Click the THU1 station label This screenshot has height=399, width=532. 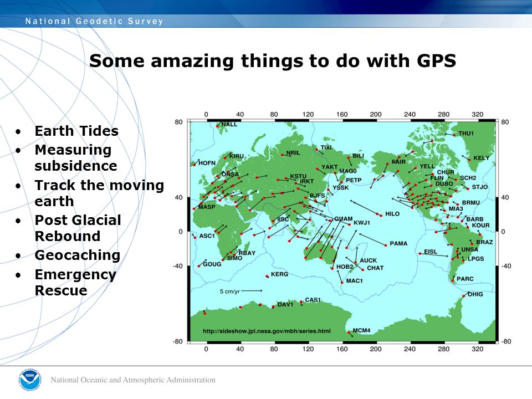coord(466,134)
